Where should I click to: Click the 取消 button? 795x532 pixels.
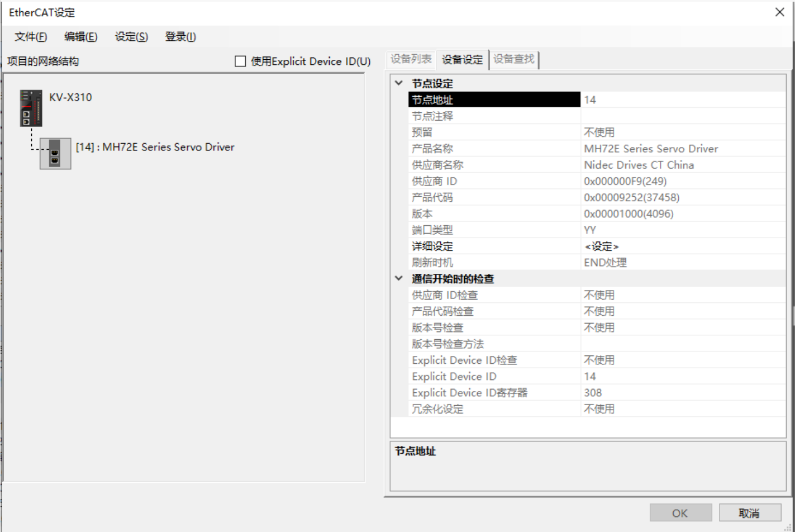pyautogui.click(x=749, y=513)
